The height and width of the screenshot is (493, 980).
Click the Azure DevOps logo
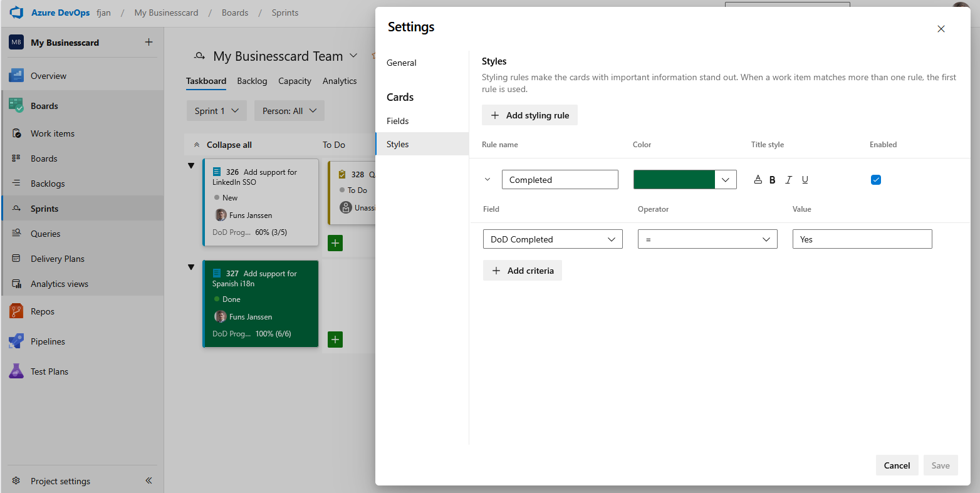coord(16,13)
